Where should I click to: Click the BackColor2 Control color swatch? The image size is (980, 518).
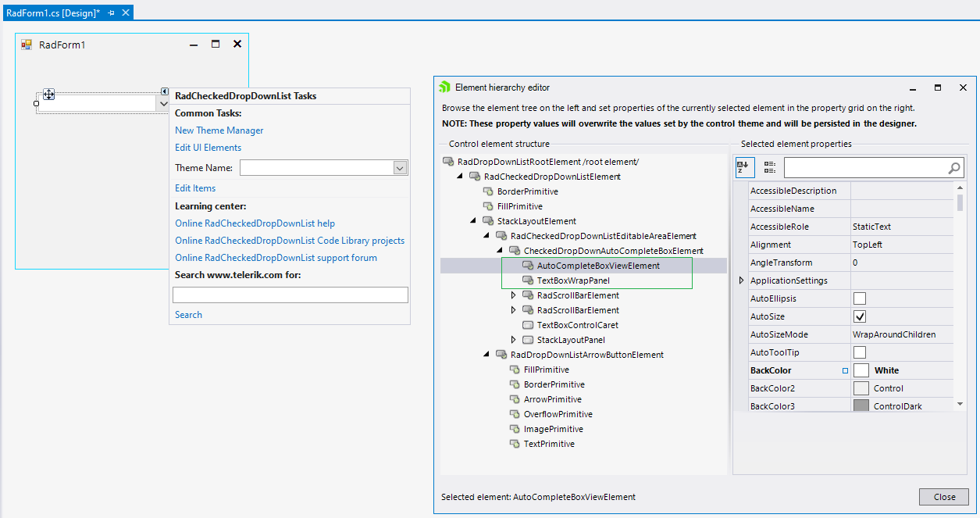pos(861,388)
